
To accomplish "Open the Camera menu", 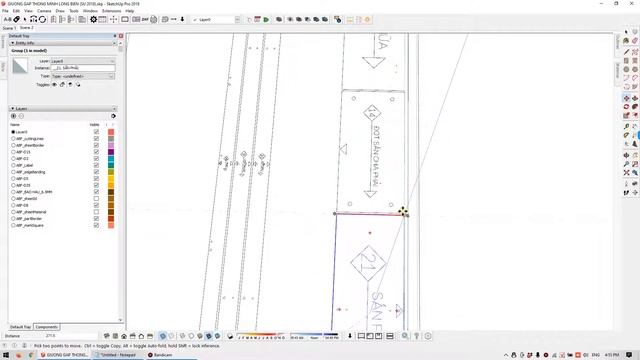I will 44,11.
